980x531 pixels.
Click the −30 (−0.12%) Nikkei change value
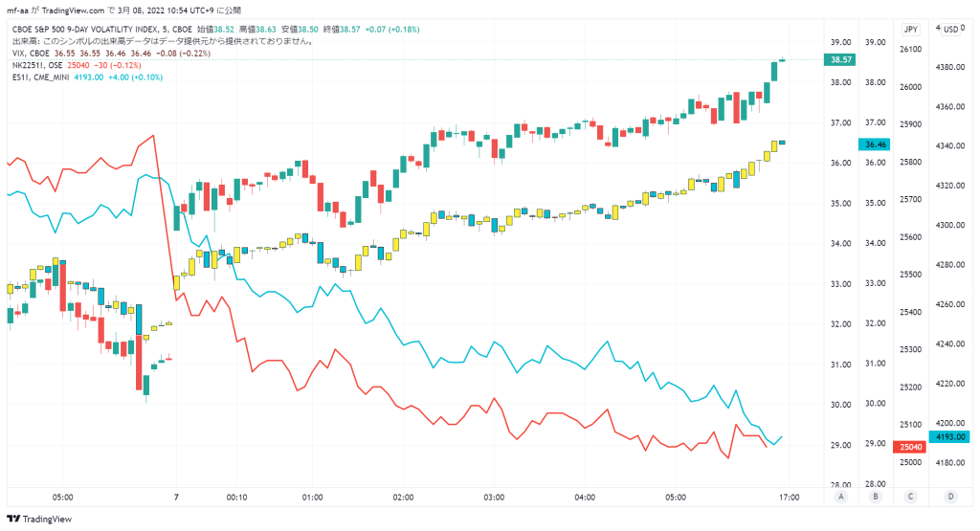[118, 66]
